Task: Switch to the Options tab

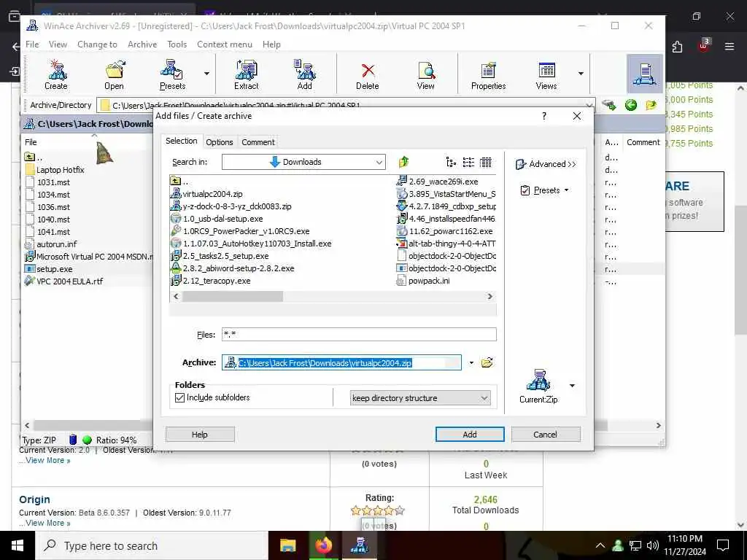Action: (219, 142)
